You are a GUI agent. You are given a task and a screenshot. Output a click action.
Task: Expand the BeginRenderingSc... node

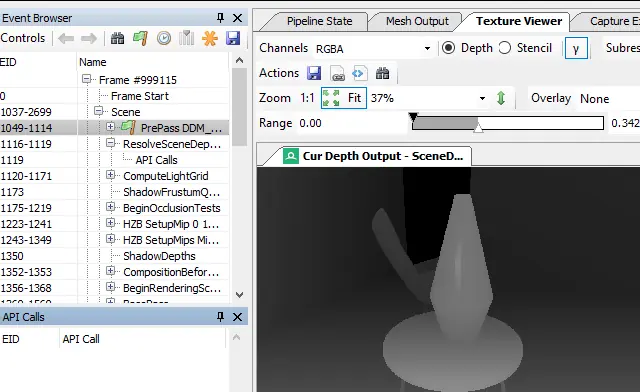coord(110,287)
